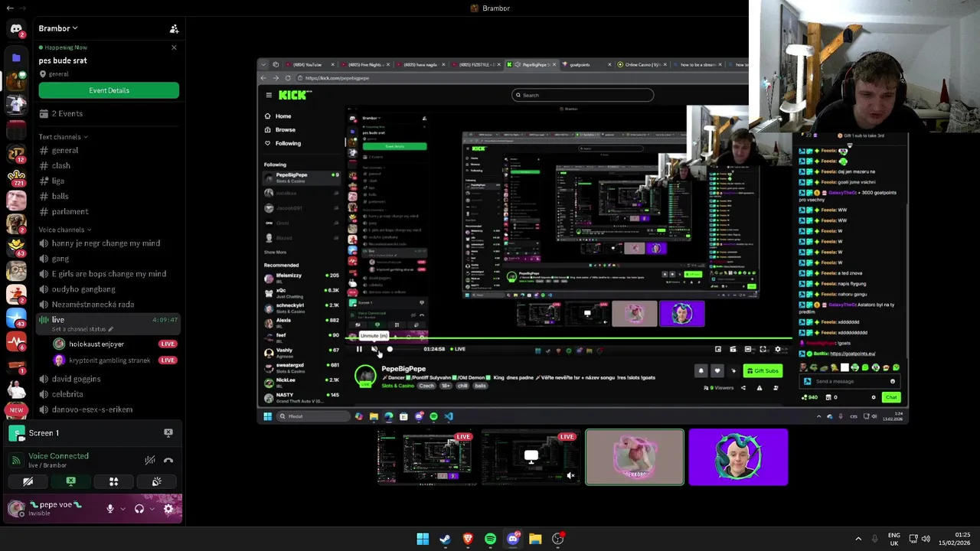Dismiss the pes bude srat event banner
Image resolution: width=980 pixels, height=551 pixels.
[174, 47]
